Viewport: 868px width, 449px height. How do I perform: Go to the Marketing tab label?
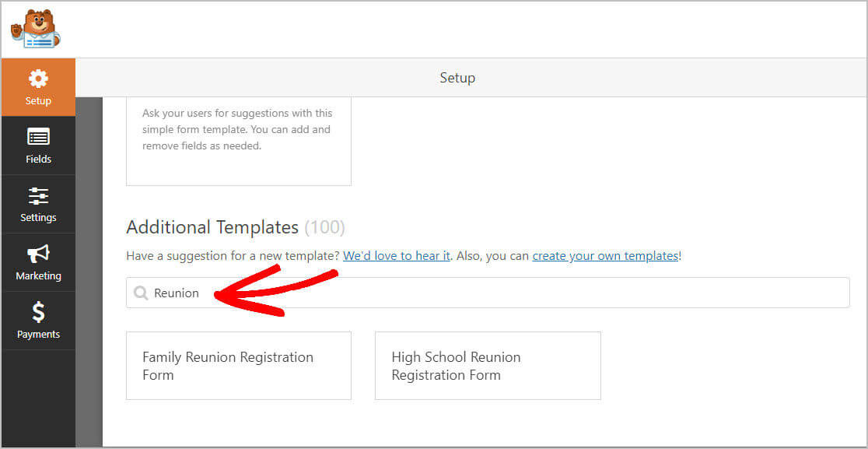coord(38,275)
